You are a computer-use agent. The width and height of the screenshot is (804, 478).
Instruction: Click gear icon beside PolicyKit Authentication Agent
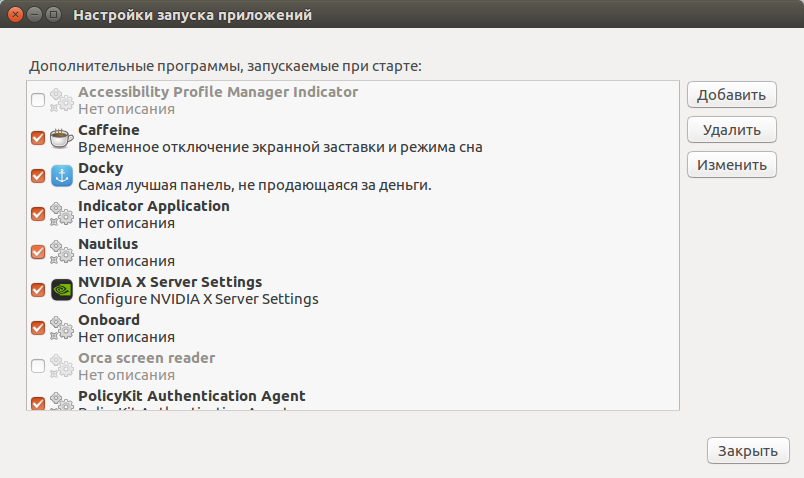[62, 401]
